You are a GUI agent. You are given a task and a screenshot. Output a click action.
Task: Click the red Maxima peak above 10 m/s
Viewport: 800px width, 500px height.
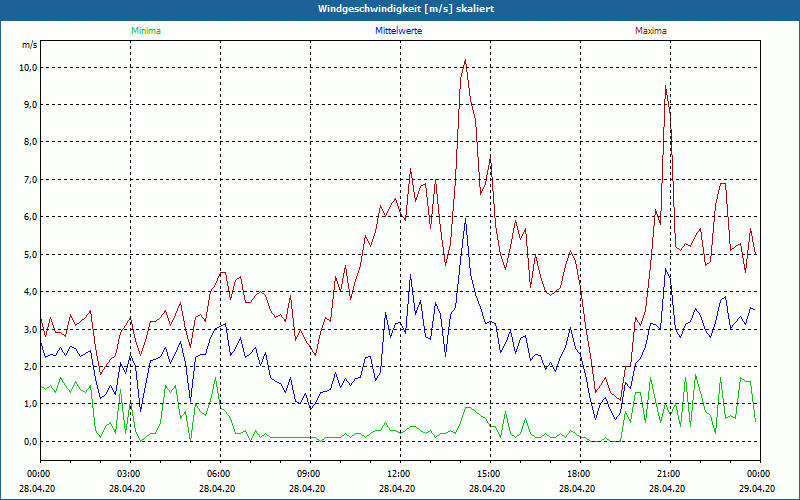click(x=465, y=60)
